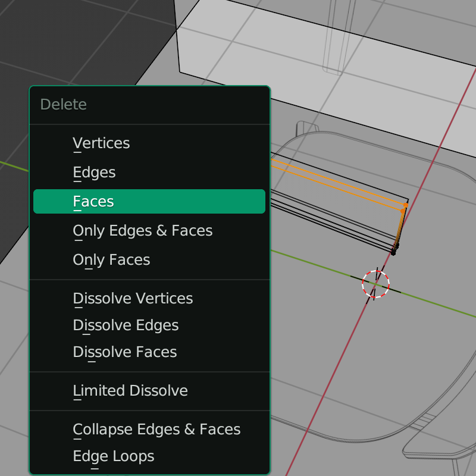Choose Collapse Edges & Faces
Viewport: 476px width, 476px height.
coord(149,429)
